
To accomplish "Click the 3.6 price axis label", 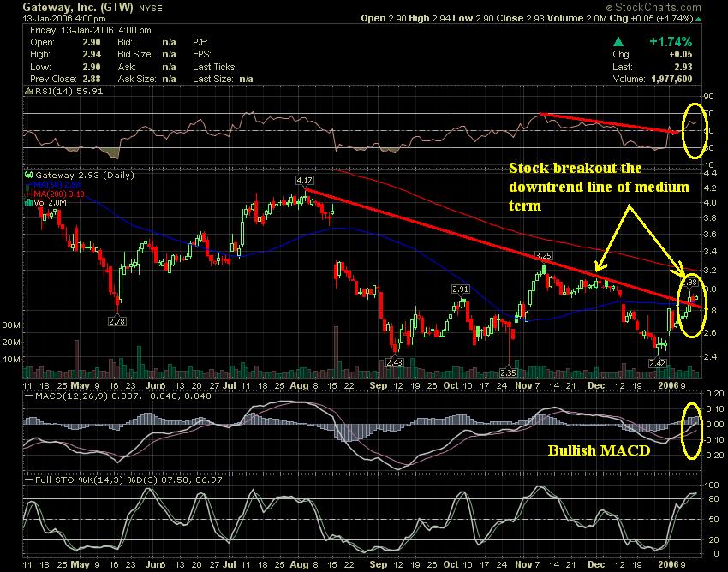I will click(711, 235).
